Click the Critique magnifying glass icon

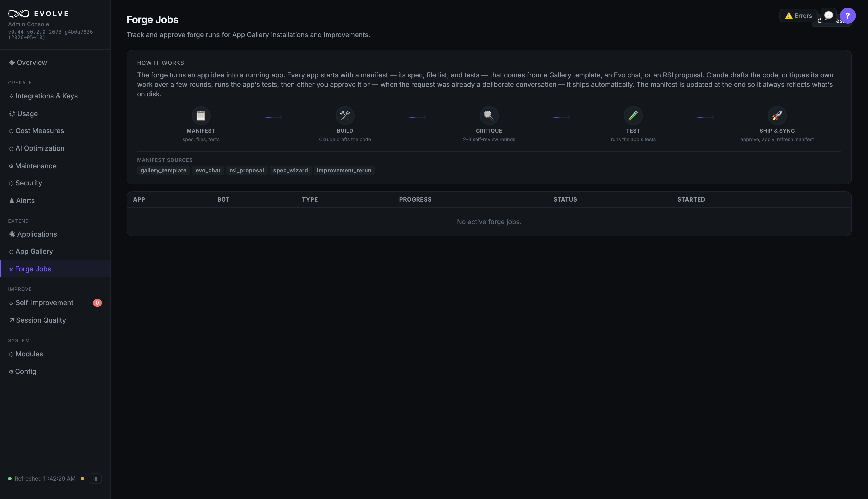coord(489,116)
